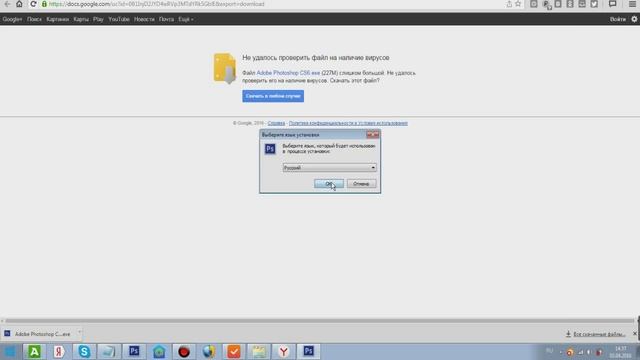Open the house taskbar app

(159, 351)
